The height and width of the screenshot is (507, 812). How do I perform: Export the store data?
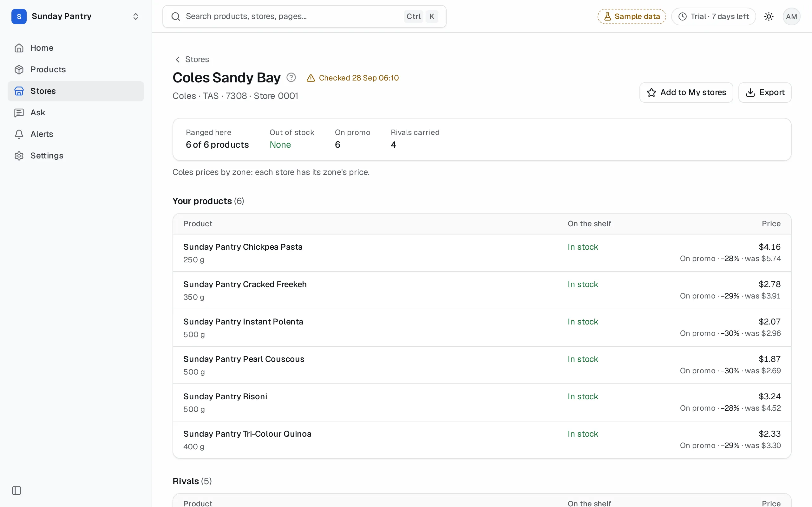765,93
